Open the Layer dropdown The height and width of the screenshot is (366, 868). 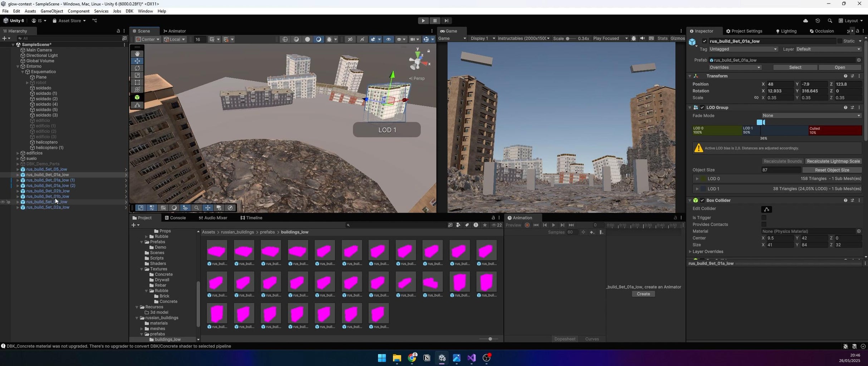coord(828,49)
